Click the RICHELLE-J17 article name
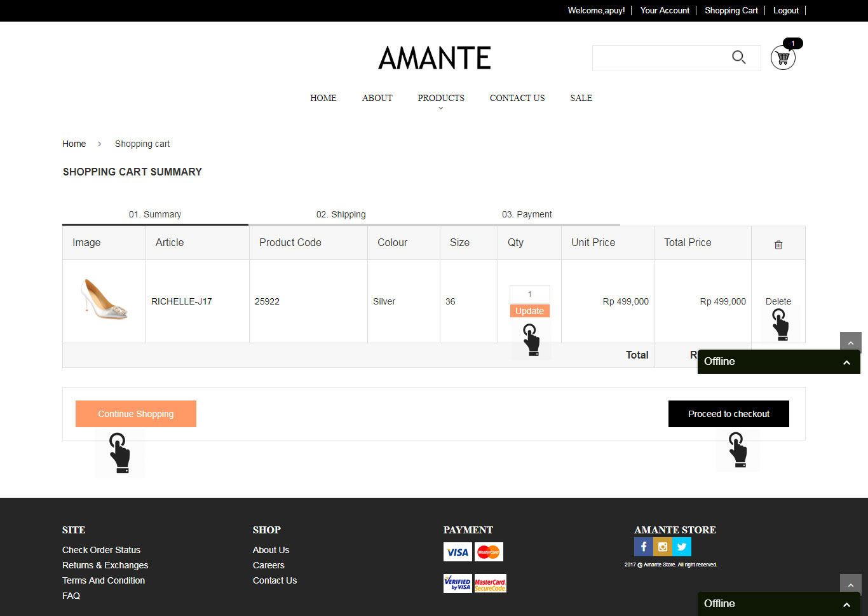This screenshot has height=616, width=868. tap(182, 301)
